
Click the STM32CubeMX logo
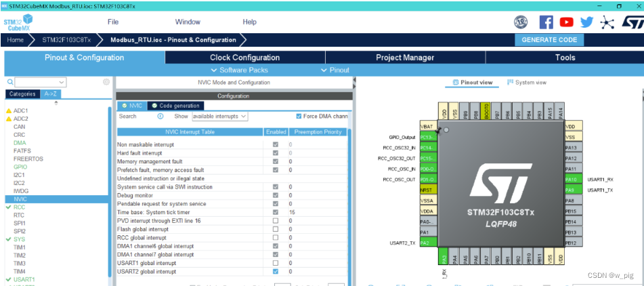18,22
